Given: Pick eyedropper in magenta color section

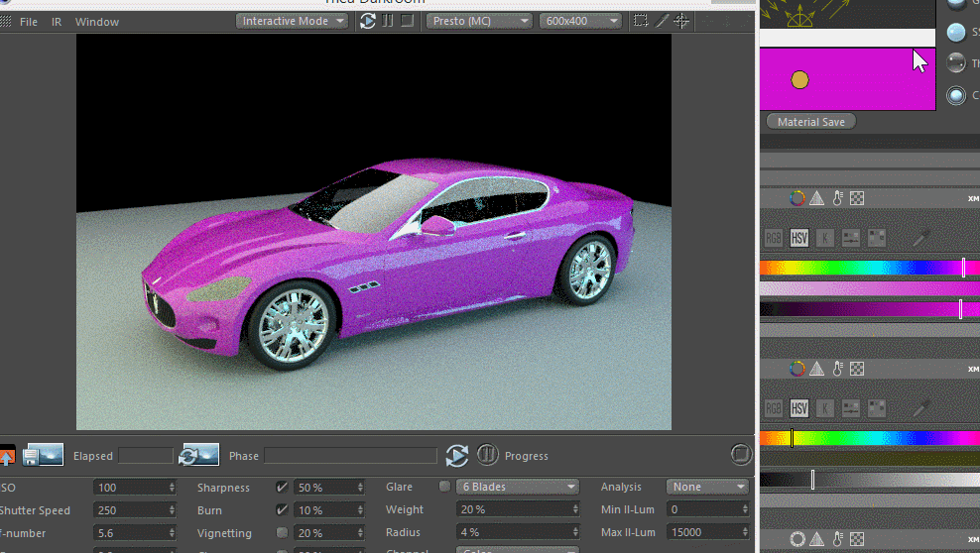Looking at the screenshot, I should click(x=920, y=238).
